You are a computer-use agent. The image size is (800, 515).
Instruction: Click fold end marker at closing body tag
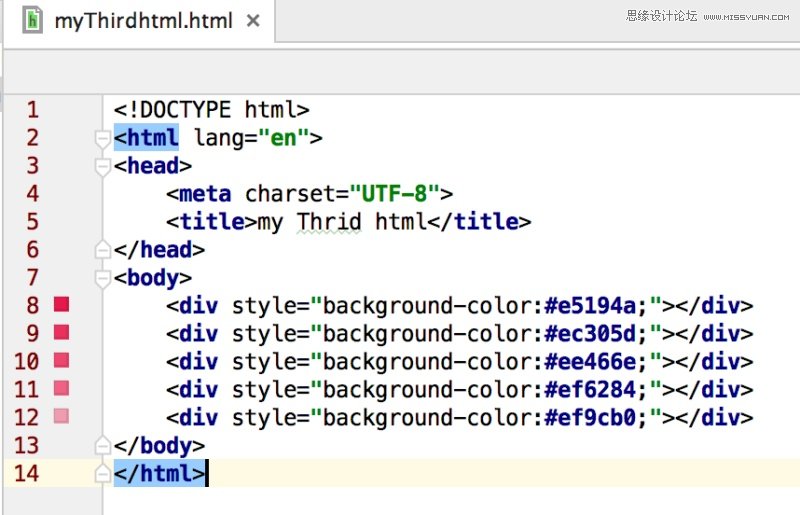[x=101, y=445]
